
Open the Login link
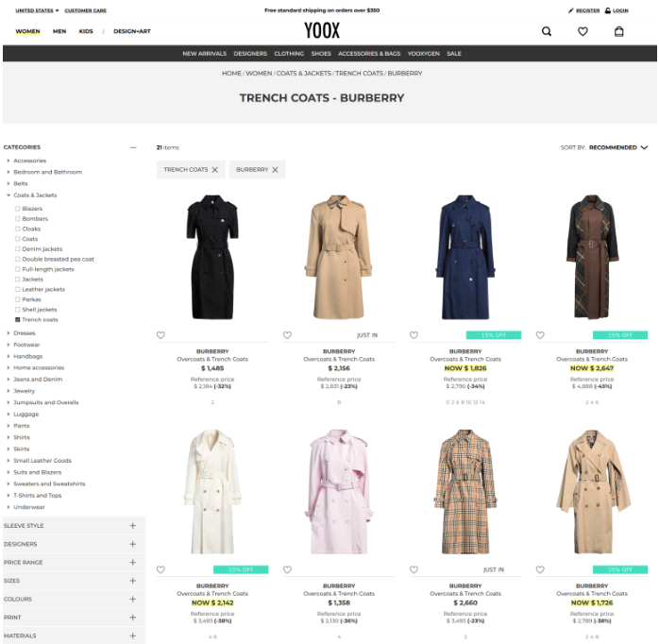618,10
